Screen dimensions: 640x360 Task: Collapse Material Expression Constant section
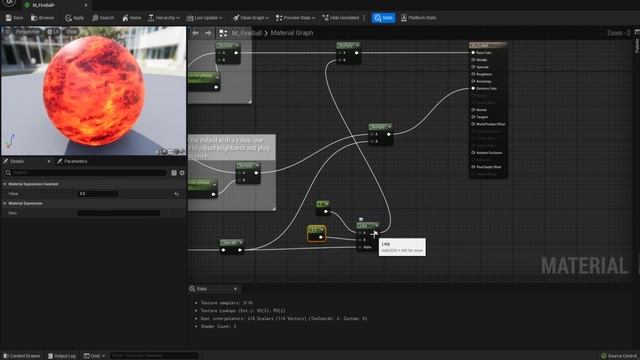click(5, 184)
